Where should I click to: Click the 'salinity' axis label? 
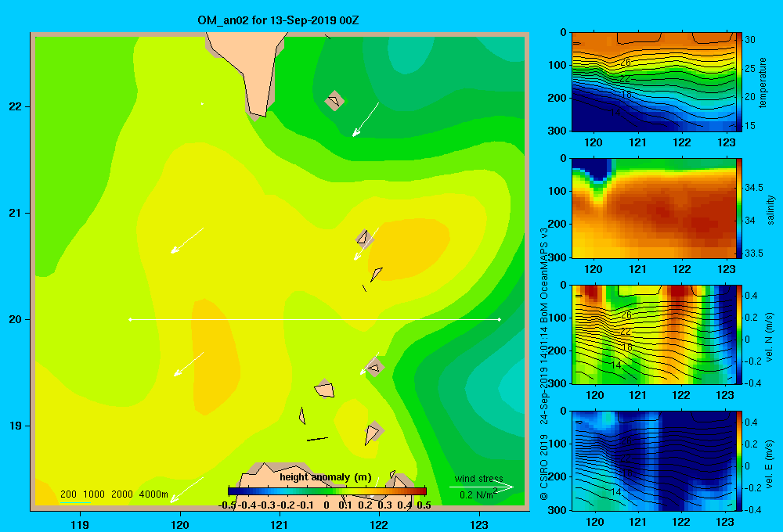770,210
